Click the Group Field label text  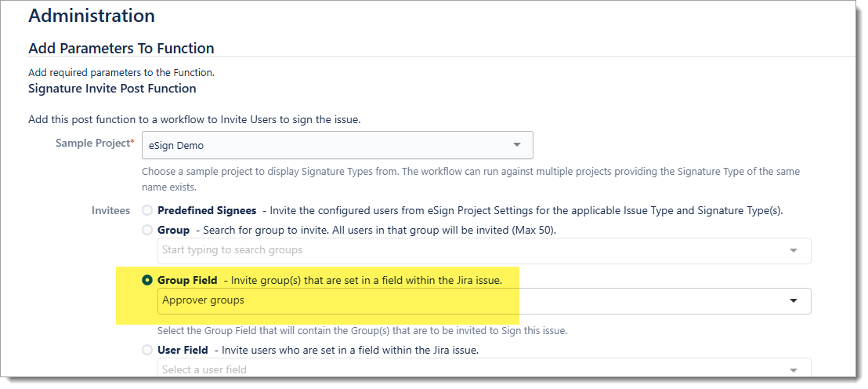click(187, 281)
